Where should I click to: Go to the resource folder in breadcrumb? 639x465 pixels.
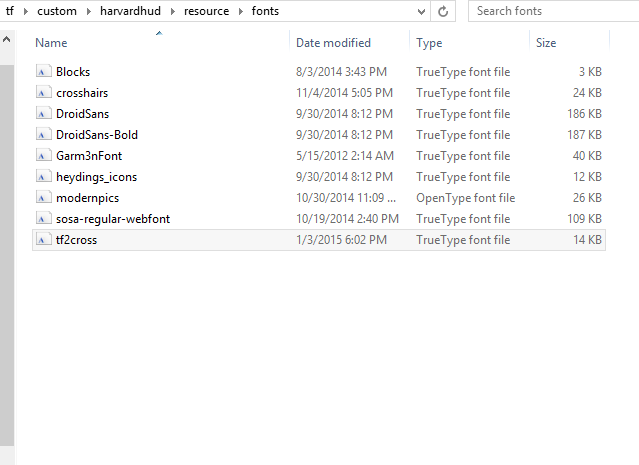[207, 11]
